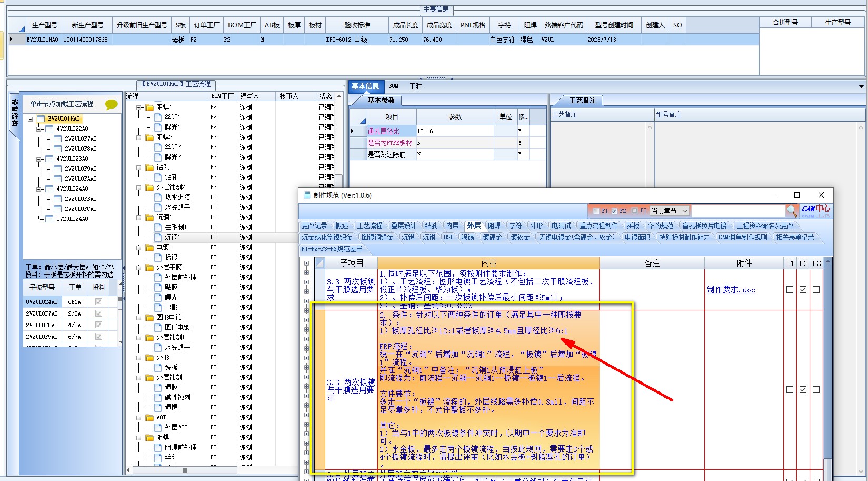Click the 丝印1 document icon
Image resolution: width=868 pixels, height=481 pixels.
(158, 117)
